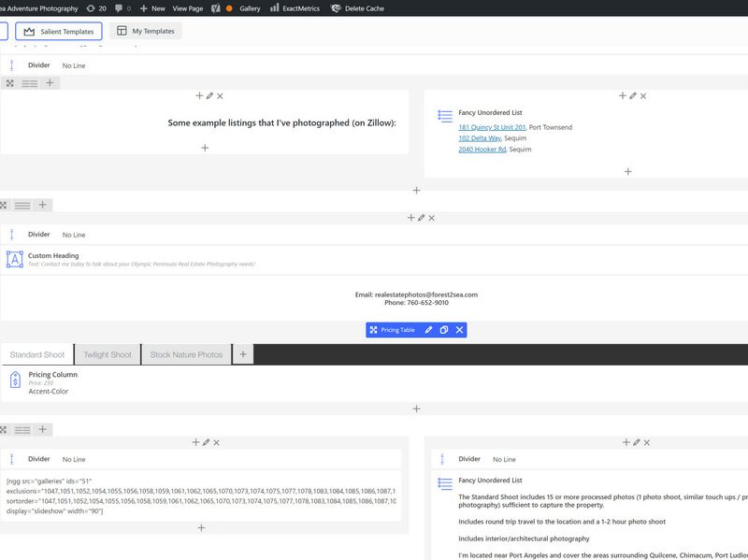Click the Pricing Table drag handle icon
Image resolution: width=748 pixels, height=560 pixels.
click(x=374, y=330)
